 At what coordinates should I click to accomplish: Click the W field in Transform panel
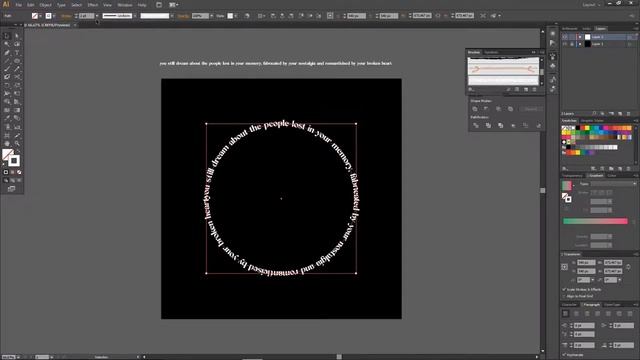click(613, 262)
